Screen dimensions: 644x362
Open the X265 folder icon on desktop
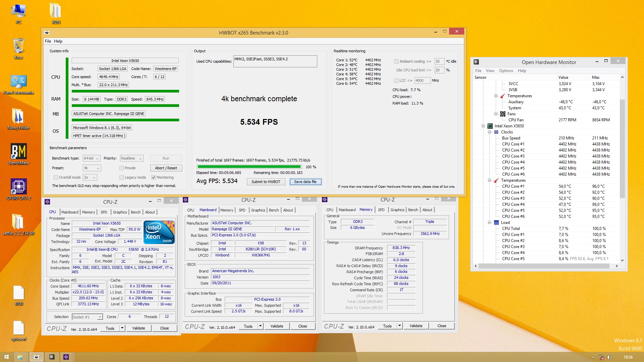point(56,13)
